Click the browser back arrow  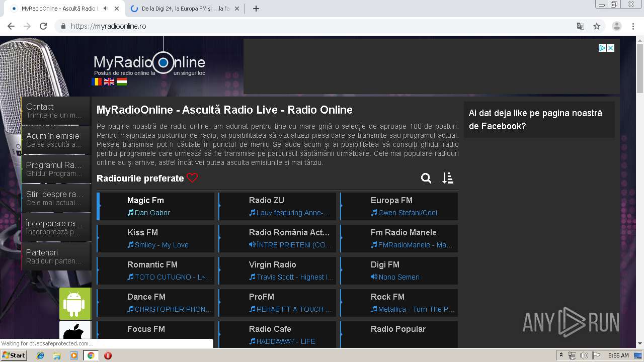point(11,26)
